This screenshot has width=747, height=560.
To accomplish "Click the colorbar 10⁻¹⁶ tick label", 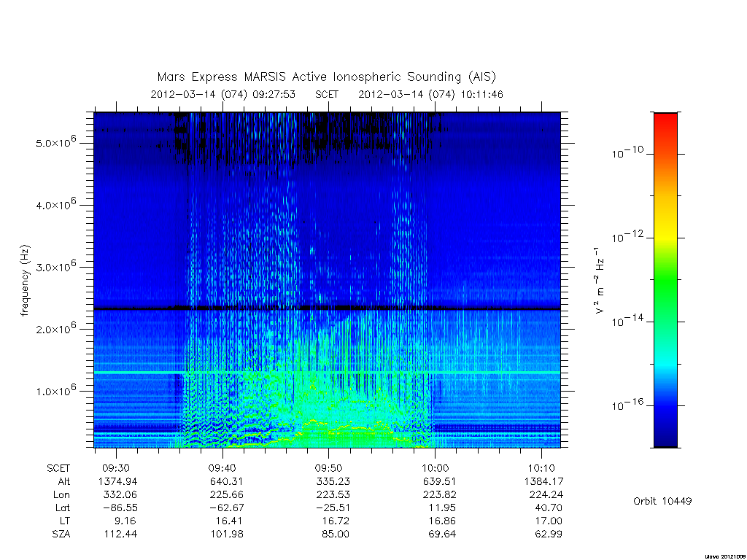I will coord(627,404).
